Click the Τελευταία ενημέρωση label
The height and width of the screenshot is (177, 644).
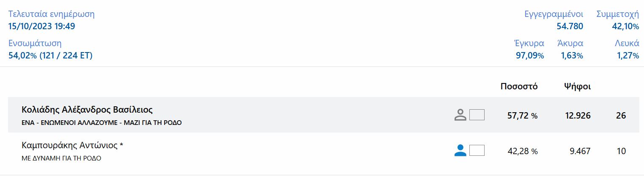coord(52,14)
